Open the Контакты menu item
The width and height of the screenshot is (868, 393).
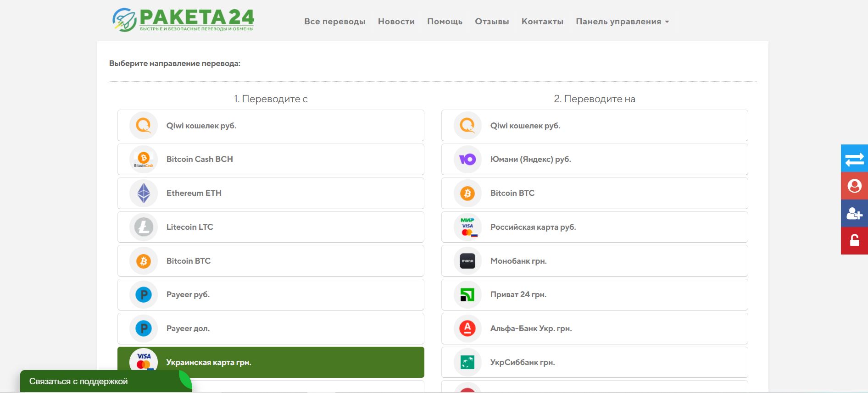tap(542, 22)
